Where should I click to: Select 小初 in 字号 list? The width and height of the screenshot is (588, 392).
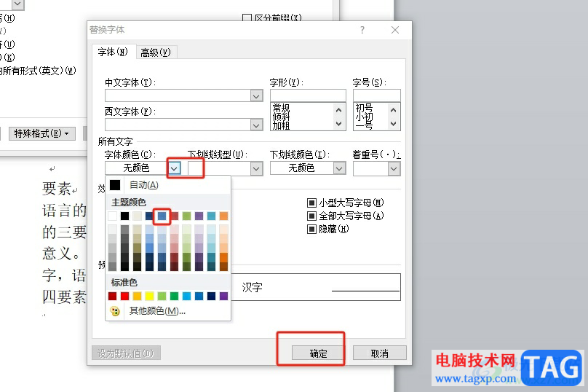[x=364, y=117]
